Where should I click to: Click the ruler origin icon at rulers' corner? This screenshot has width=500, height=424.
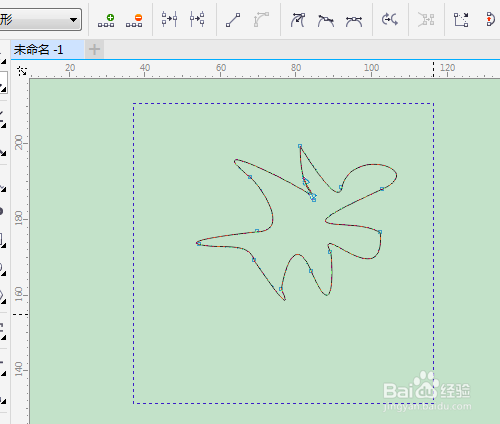tap(22, 71)
